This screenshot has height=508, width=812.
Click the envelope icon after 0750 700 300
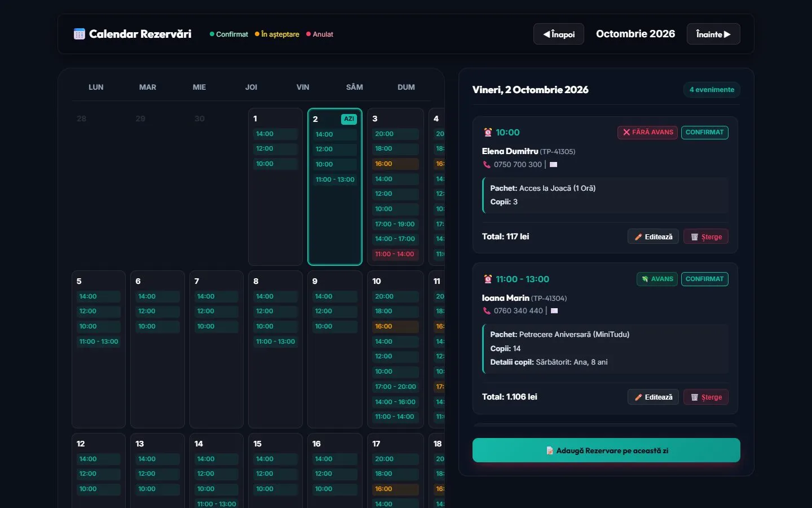click(x=554, y=165)
